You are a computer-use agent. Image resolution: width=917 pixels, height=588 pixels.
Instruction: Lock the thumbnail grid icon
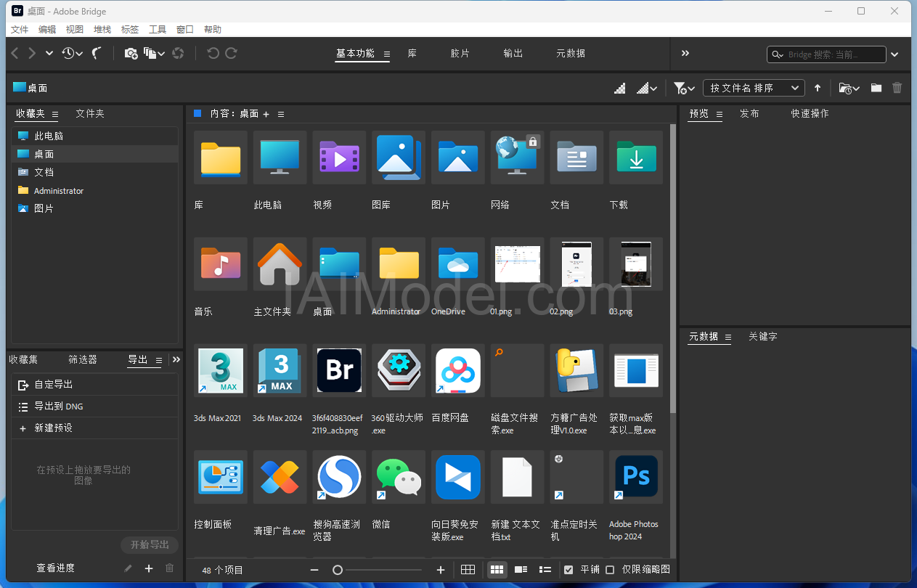[x=468, y=570]
